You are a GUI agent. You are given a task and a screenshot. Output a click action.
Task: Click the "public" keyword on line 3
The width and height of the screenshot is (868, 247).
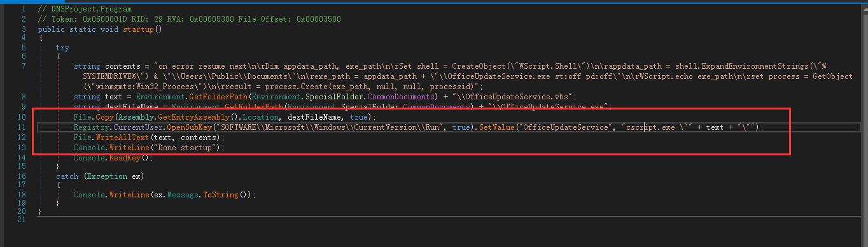(x=51, y=29)
